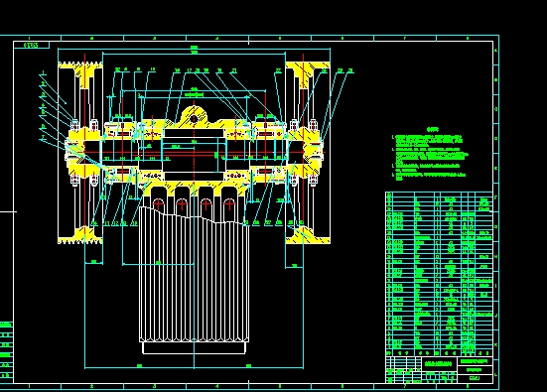The image size is (547, 392).
Task: Pick the drawing number box in top-left corner
Action: pyautogui.click(x=32, y=45)
